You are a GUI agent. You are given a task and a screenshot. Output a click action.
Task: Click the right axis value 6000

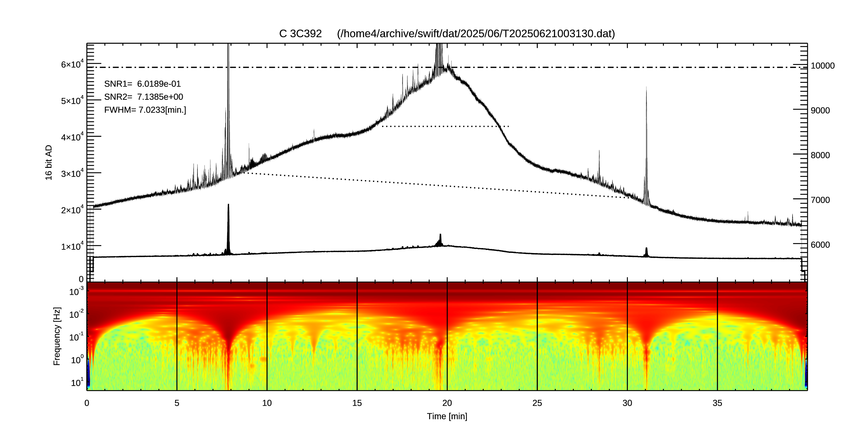pyautogui.click(x=820, y=245)
